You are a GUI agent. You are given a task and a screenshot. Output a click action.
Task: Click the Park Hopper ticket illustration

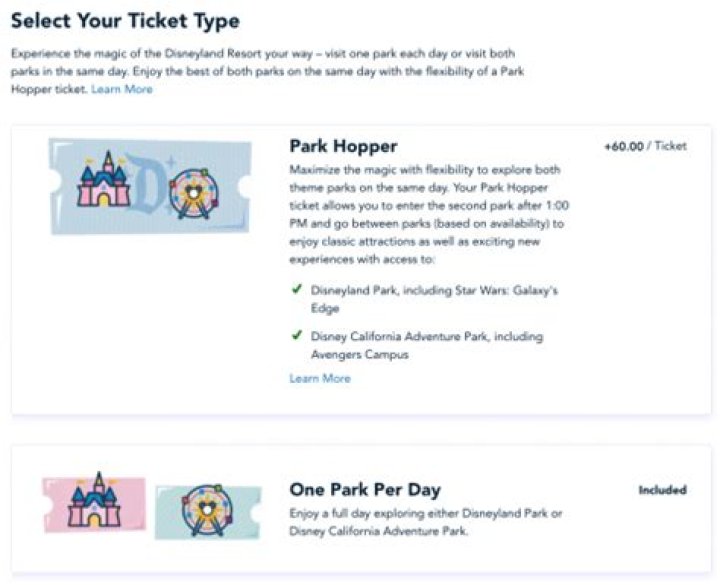coord(150,186)
